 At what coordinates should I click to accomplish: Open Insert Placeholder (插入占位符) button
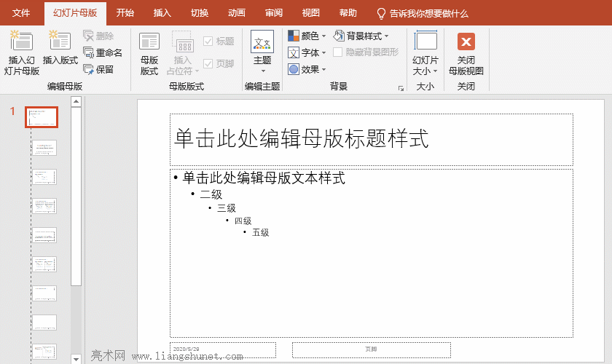coord(182,54)
